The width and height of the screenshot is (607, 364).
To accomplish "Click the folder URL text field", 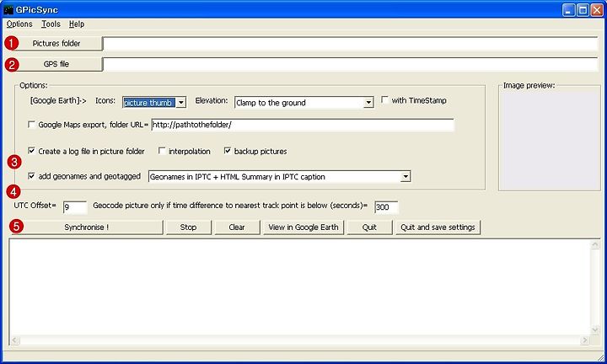I will point(303,125).
